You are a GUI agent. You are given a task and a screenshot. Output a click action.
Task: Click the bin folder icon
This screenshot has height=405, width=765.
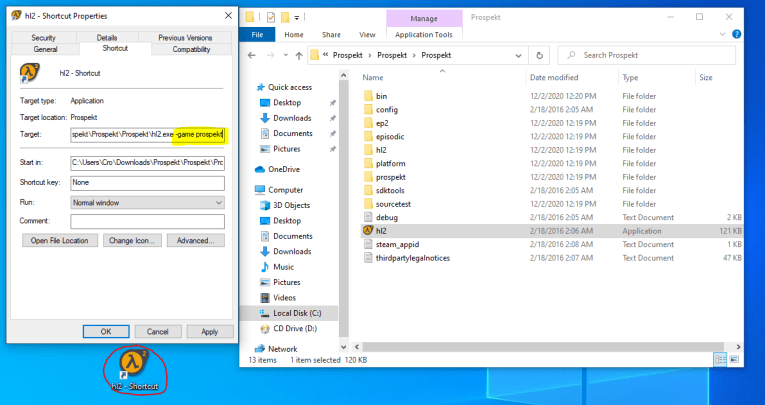point(368,96)
